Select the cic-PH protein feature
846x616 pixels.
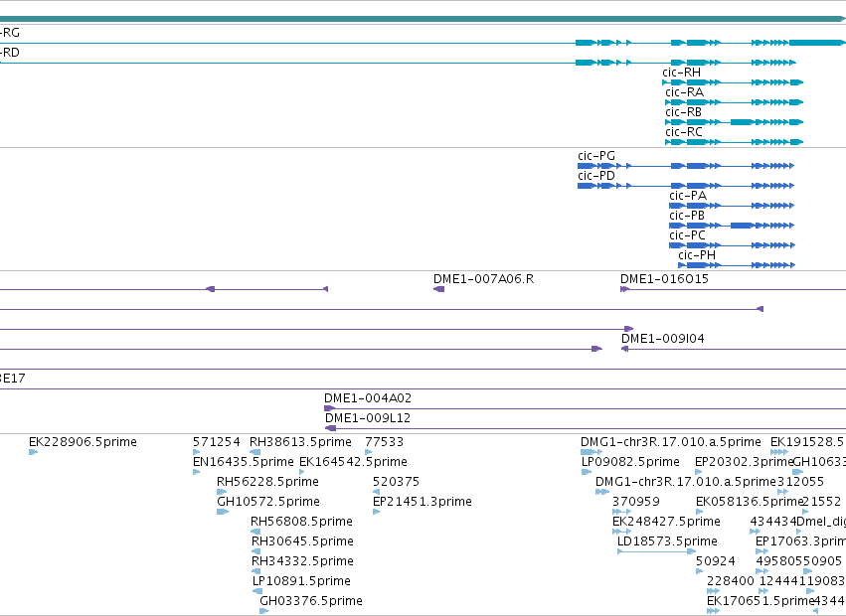pos(737,265)
